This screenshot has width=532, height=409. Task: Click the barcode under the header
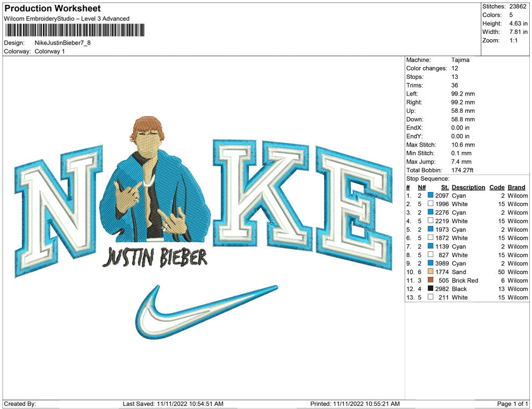pyautogui.click(x=75, y=30)
